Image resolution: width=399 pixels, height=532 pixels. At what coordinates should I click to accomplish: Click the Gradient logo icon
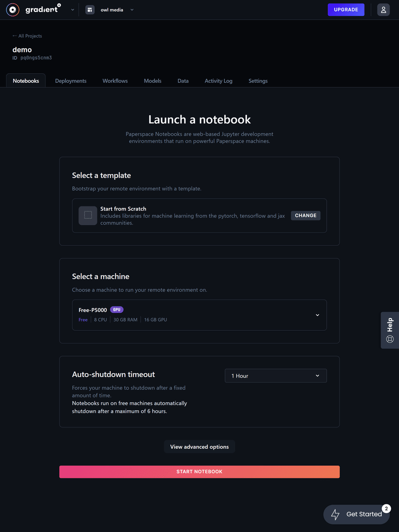(x=12, y=10)
